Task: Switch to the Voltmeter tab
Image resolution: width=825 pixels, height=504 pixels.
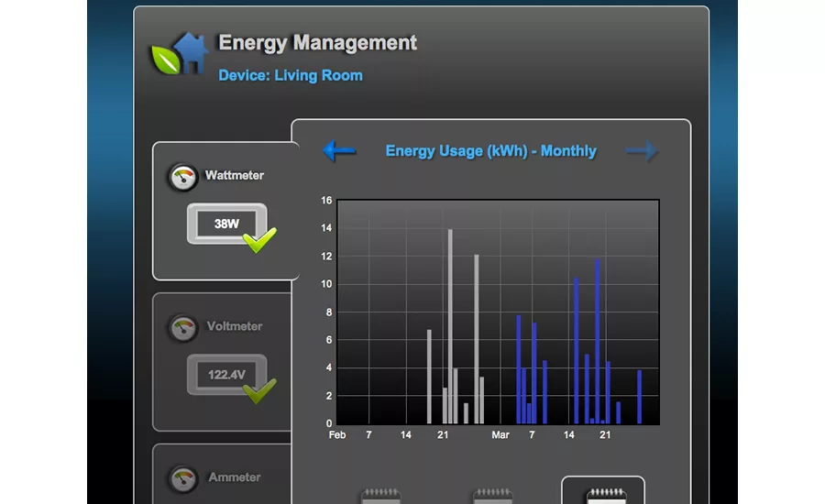Action: (222, 362)
